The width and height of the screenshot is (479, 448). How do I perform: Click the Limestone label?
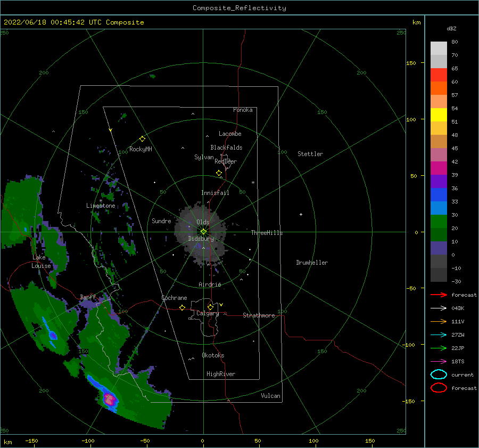[x=101, y=206]
